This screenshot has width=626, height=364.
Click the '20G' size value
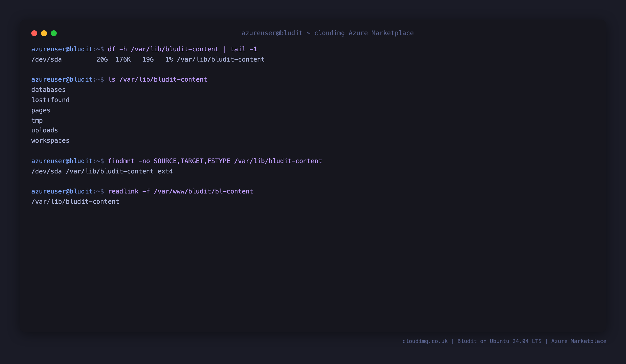click(x=102, y=60)
